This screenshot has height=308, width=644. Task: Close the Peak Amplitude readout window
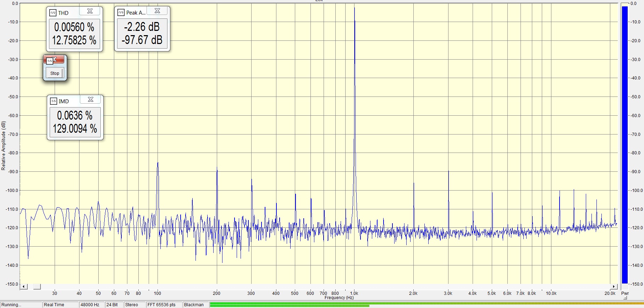point(157,11)
